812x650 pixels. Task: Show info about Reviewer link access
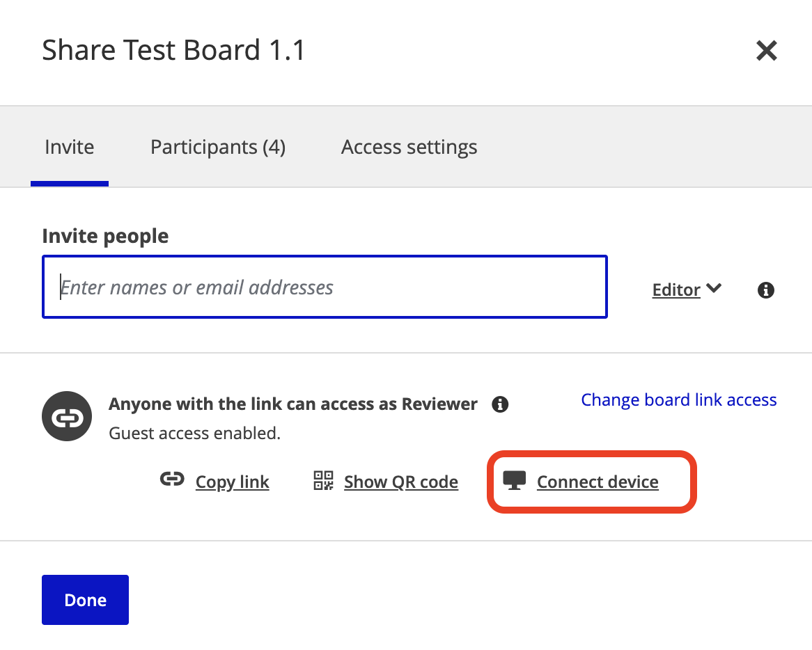pyautogui.click(x=500, y=404)
